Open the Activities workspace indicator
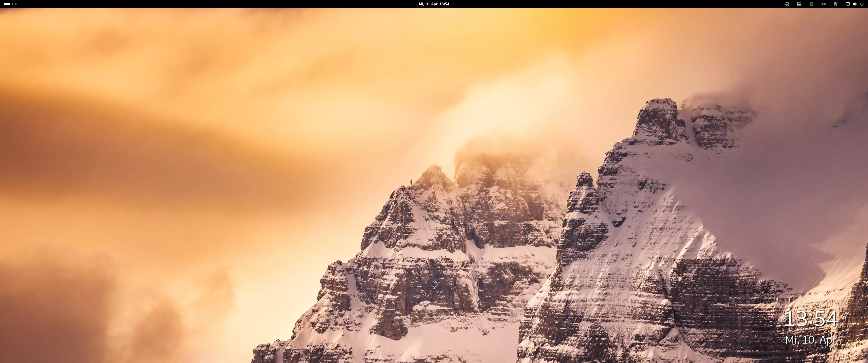The width and height of the screenshot is (868, 363). coord(10,4)
